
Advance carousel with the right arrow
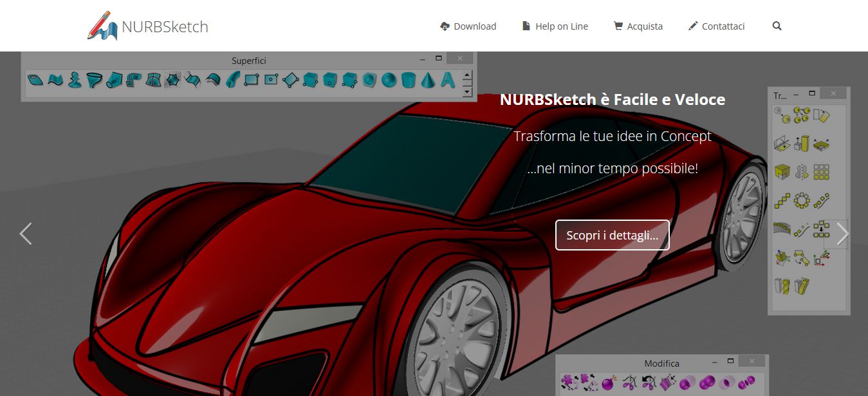842,234
